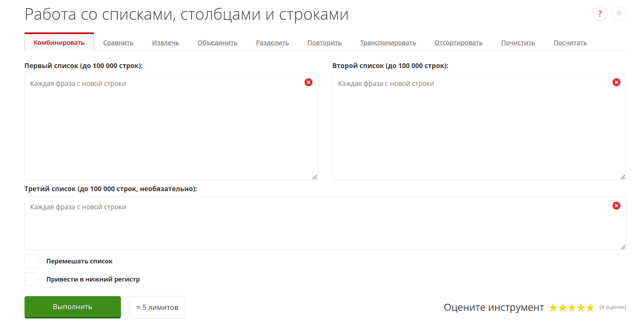Rate the tool with fourth star
Image resolution: width=644 pixels, height=334 pixels.
coord(581,308)
